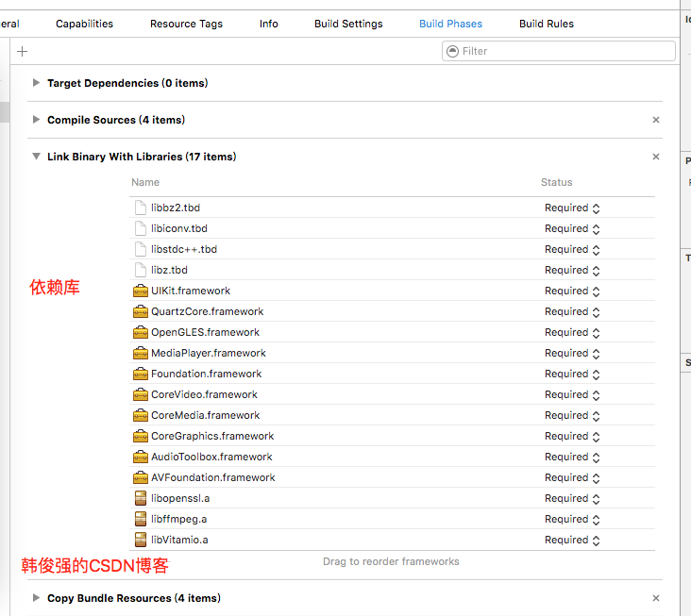Click the AVFoundation.framework toolbox icon
This screenshot has height=616, width=691.
(141, 477)
